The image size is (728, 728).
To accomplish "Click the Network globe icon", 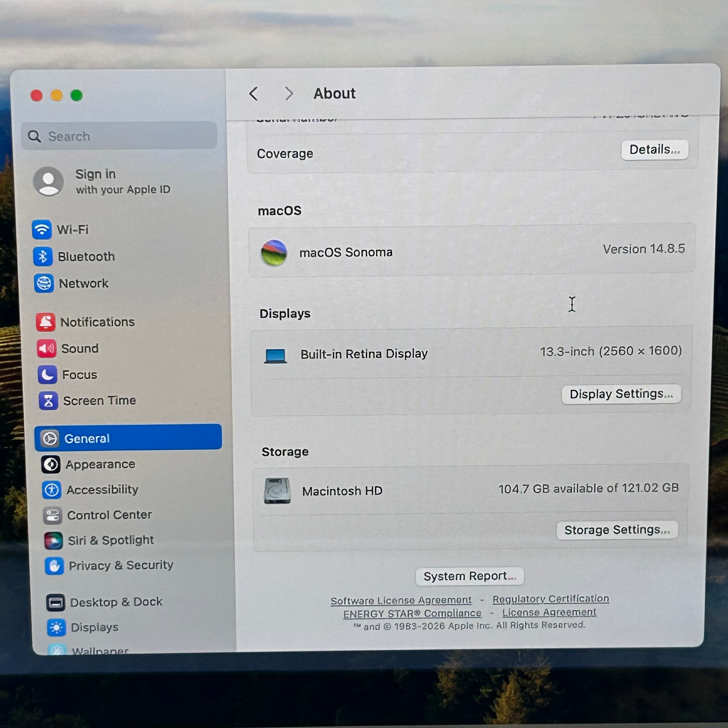I will click(44, 283).
